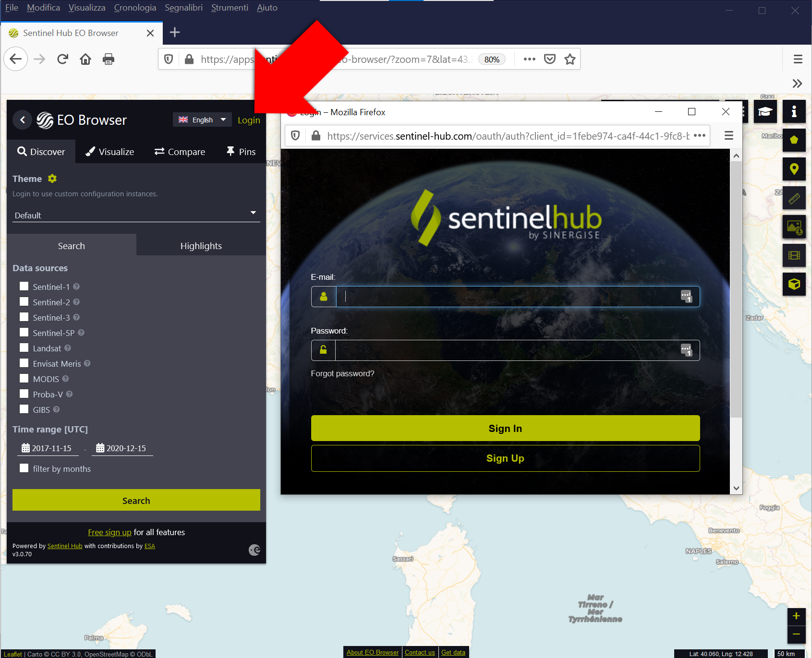Screen dimensions: 812x658
Task: Open the end date picker 2020-12-15
Action: [x=122, y=448]
